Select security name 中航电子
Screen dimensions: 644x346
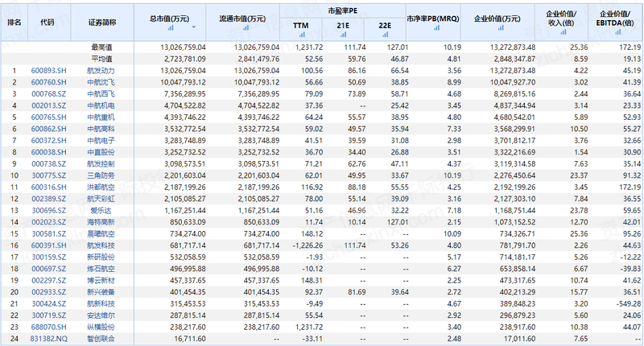[x=101, y=140]
